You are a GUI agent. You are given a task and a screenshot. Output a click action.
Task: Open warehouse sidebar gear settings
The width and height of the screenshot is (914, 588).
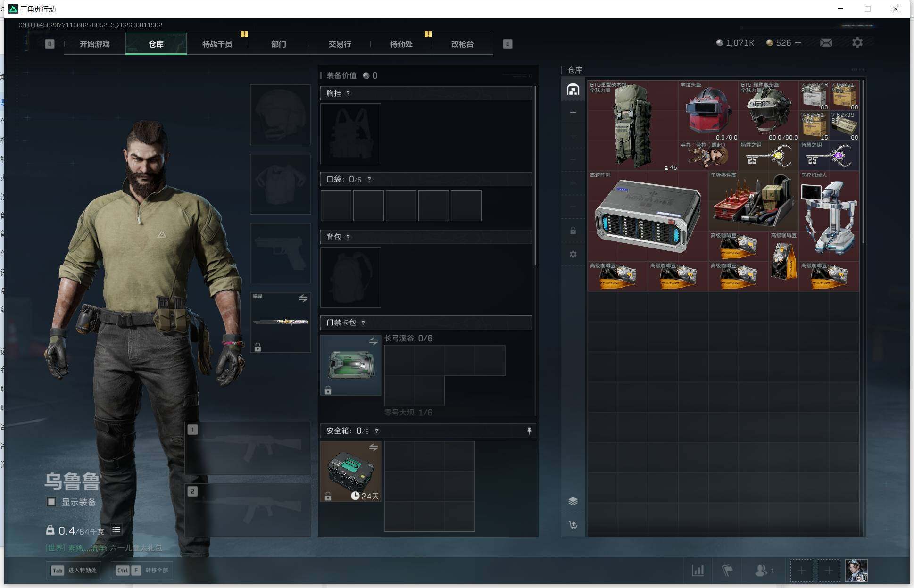573,254
